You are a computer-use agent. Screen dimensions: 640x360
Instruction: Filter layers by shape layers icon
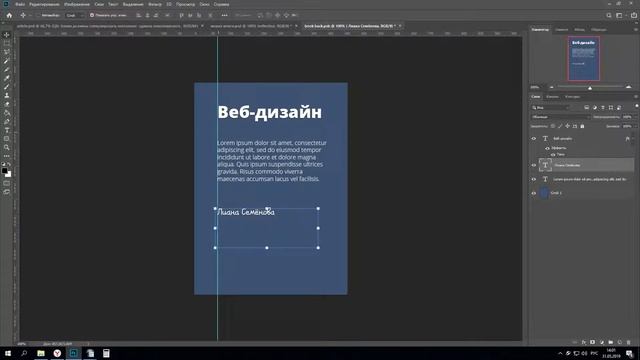pyautogui.click(x=611, y=107)
